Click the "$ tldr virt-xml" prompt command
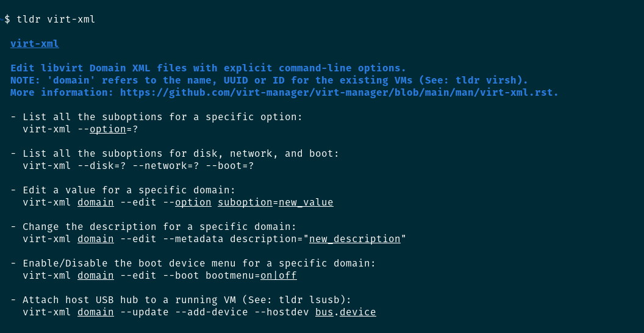644x333 pixels. tap(49, 20)
